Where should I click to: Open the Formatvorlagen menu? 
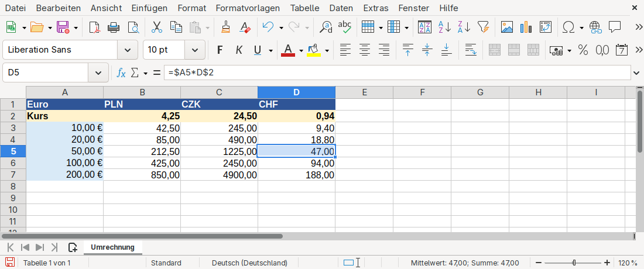tap(248, 8)
